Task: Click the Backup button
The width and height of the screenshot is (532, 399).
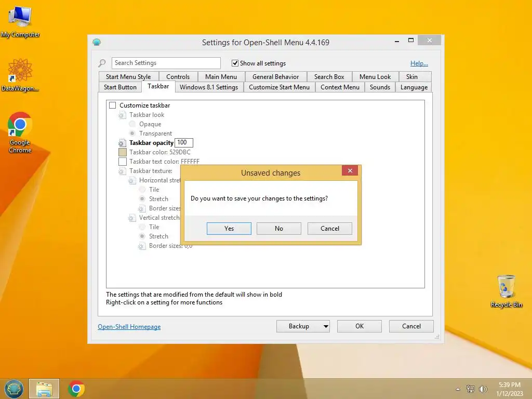Action: pyautogui.click(x=299, y=326)
